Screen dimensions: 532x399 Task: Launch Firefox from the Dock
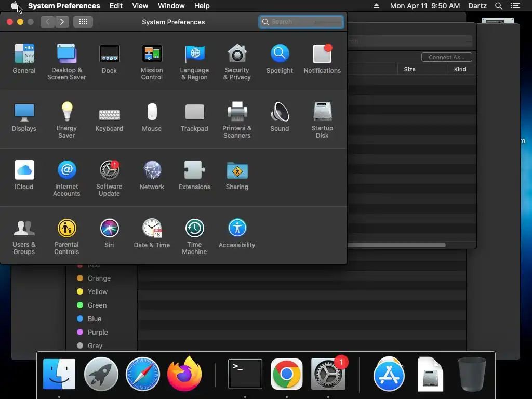click(x=184, y=374)
